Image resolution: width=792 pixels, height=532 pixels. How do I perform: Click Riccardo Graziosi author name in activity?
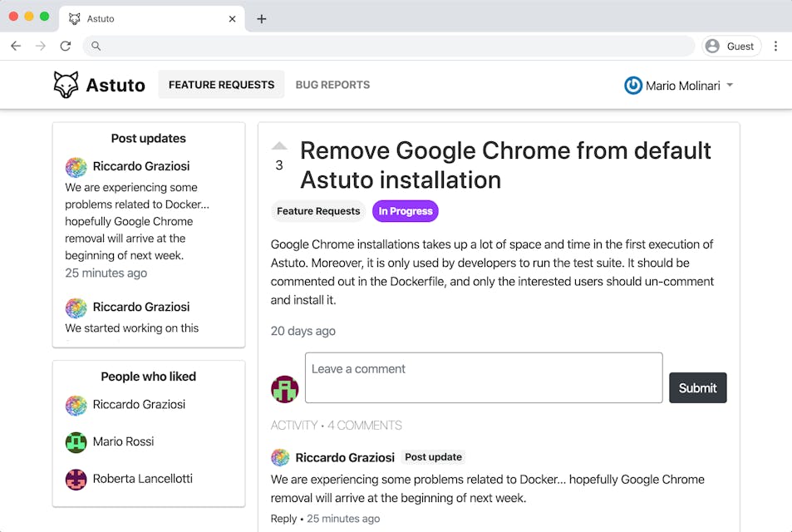[x=345, y=457]
